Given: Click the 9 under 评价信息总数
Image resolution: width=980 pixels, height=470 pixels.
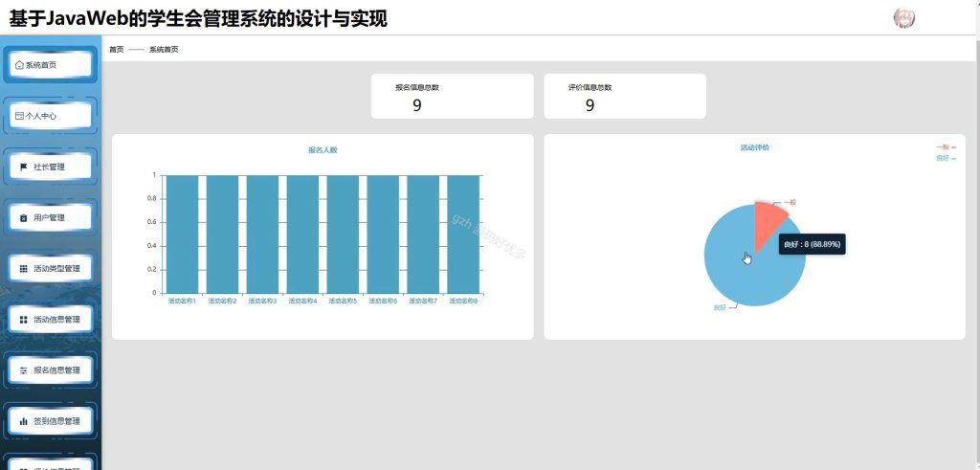Looking at the screenshot, I should click(590, 105).
